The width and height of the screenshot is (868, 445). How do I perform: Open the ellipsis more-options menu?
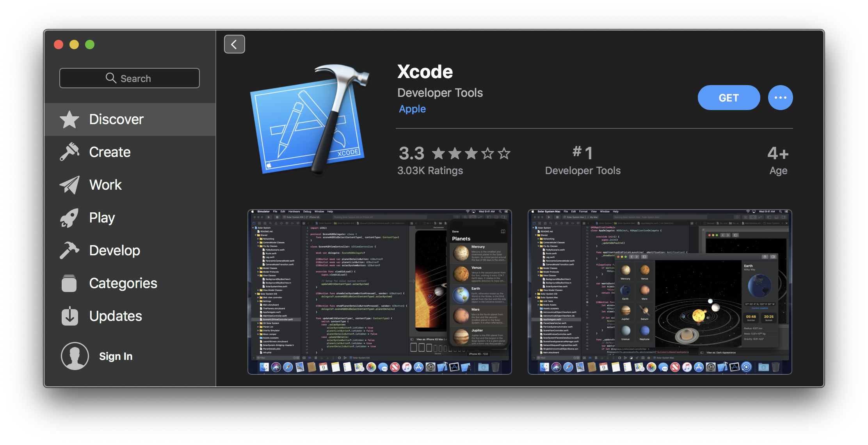(x=780, y=98)
